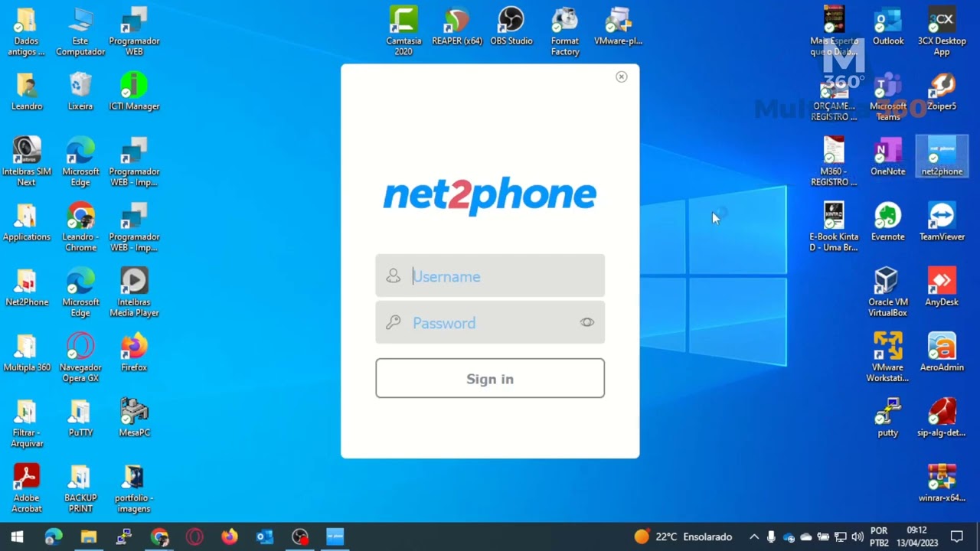Open the volume control in system tray
The height and width of the screenshot is (551, 980).
pos(857,537)
